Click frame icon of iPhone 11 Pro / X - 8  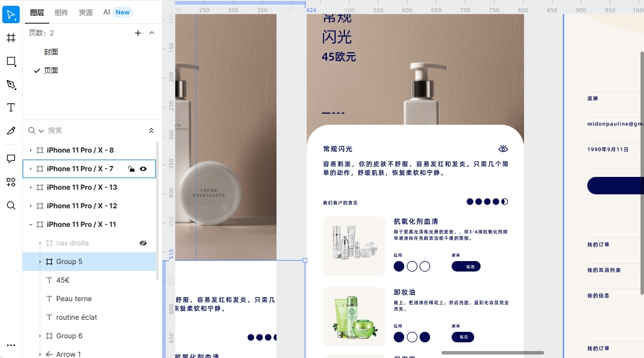tap(40, 150)
